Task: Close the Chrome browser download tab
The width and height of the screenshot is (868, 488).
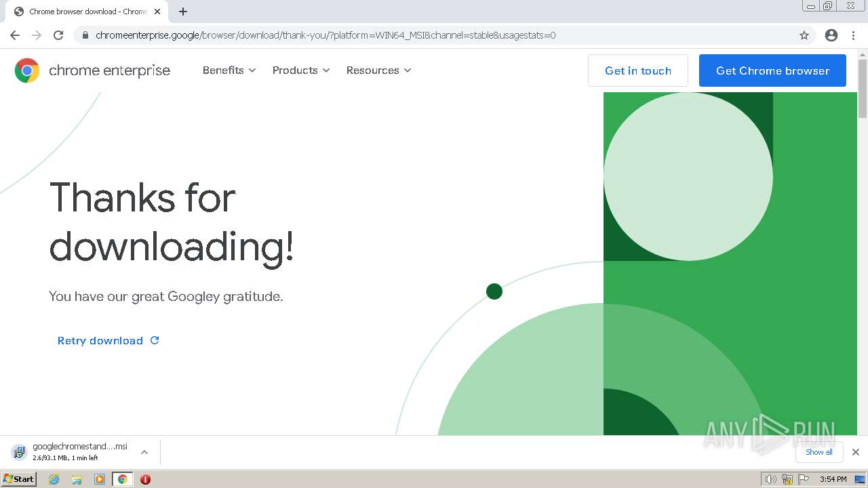Action: pos(157,12)
